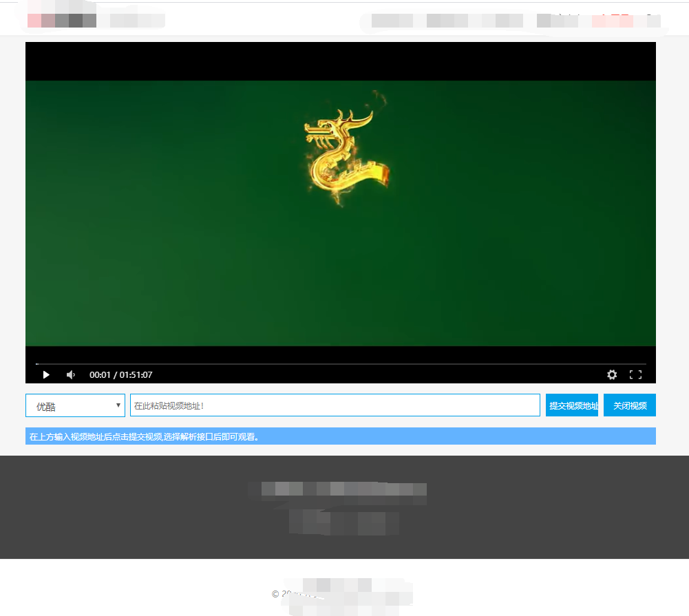Click the blue hint banner 在上方输入视频地址后点击提交视频
Viewport: 689px width, 616px height.
coord(341,436)
